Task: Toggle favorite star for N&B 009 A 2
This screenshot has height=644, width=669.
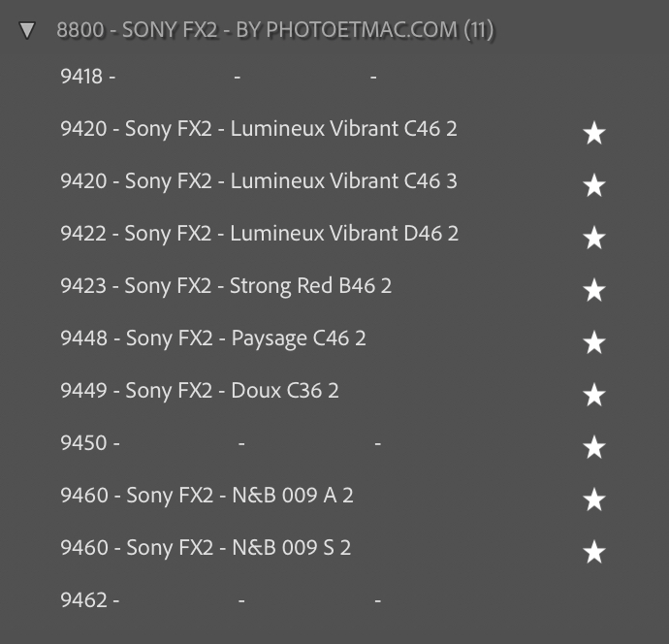Action: pyautogui.click(x=594, y=500)
